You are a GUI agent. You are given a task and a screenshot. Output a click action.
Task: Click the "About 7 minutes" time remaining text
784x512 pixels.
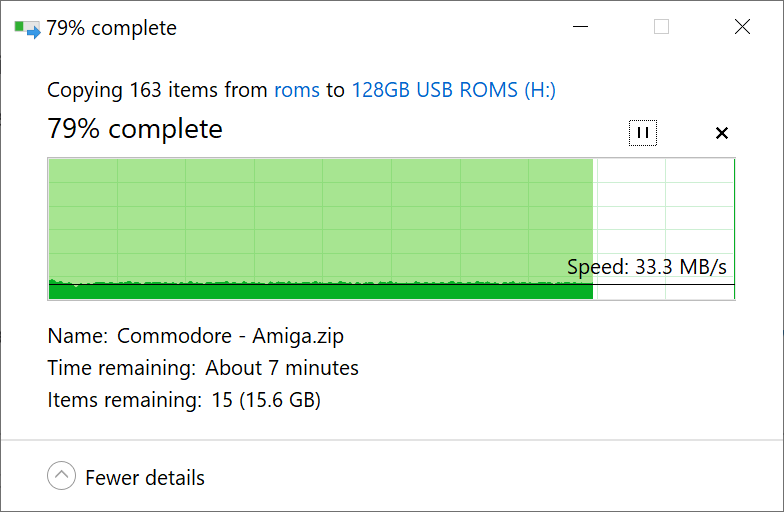(282, 368)
